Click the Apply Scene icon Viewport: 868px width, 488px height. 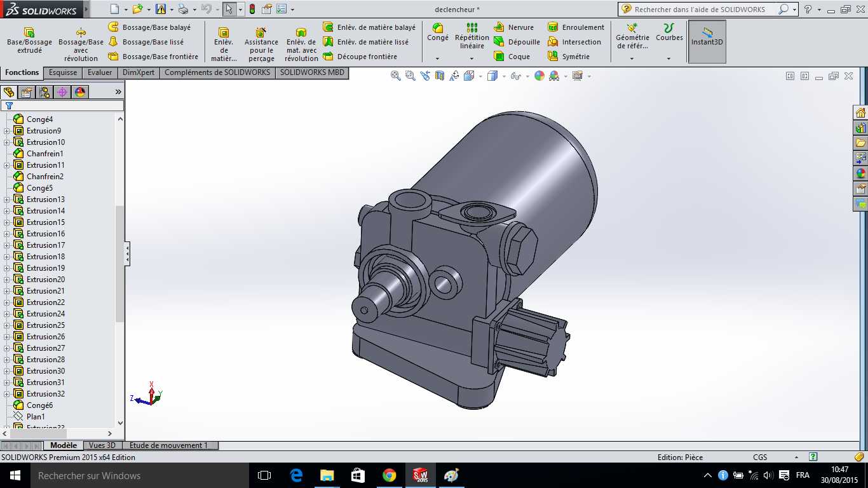(554, 76)
